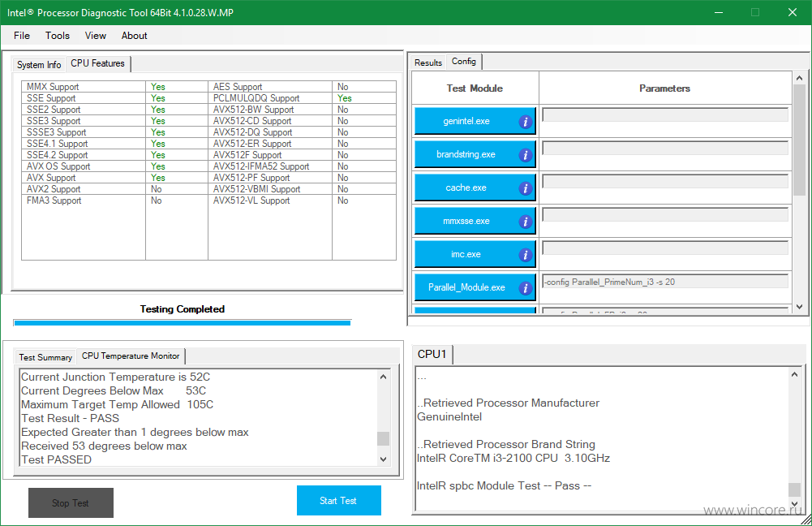
Task: Click the GenuineIntel manufacturer text
Action: pyautogui.click(x=449, y=416)
